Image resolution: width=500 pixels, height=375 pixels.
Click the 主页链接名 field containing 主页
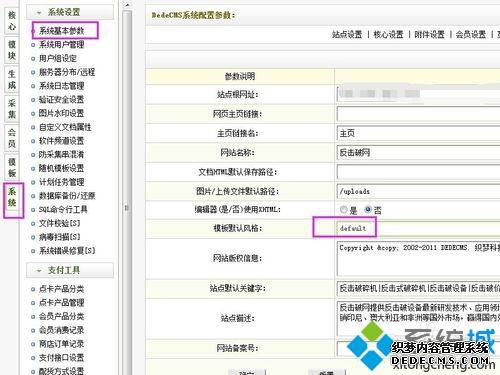tap(419, 133)
